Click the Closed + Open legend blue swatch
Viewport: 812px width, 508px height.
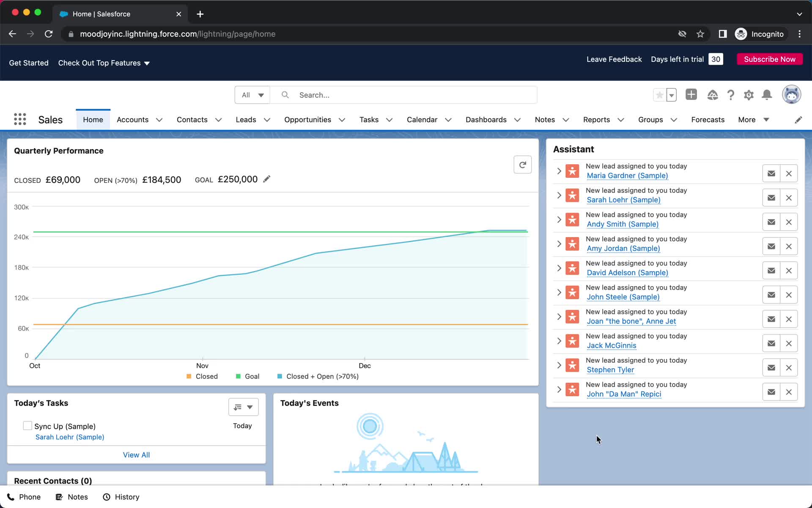coord(280,376)
